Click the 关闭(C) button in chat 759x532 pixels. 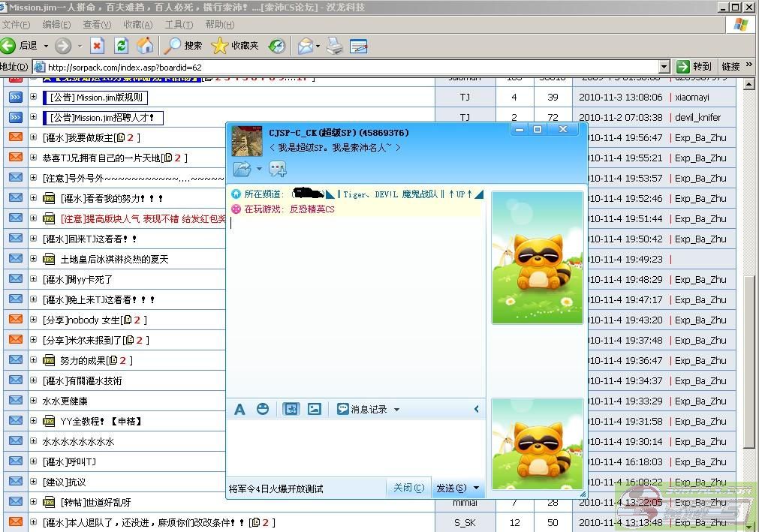click(x=409, y=488)
